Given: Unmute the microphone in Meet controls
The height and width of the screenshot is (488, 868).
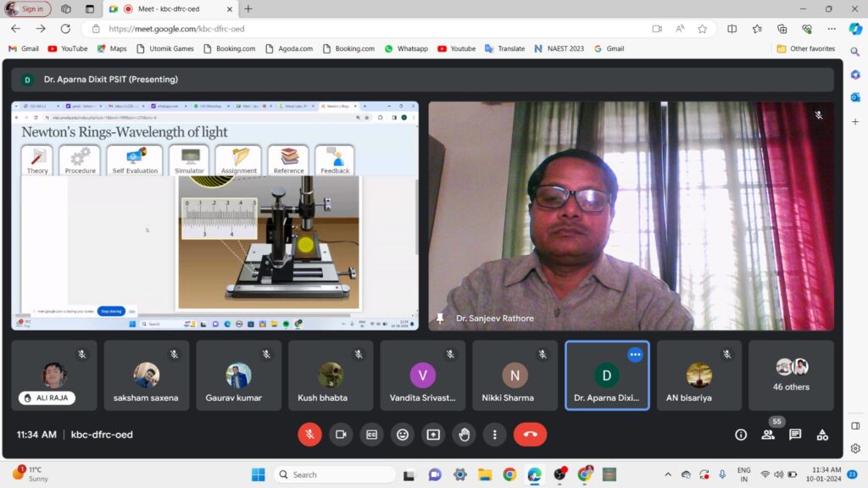Looking at the screenshot, I should click(x=309, y=435).
